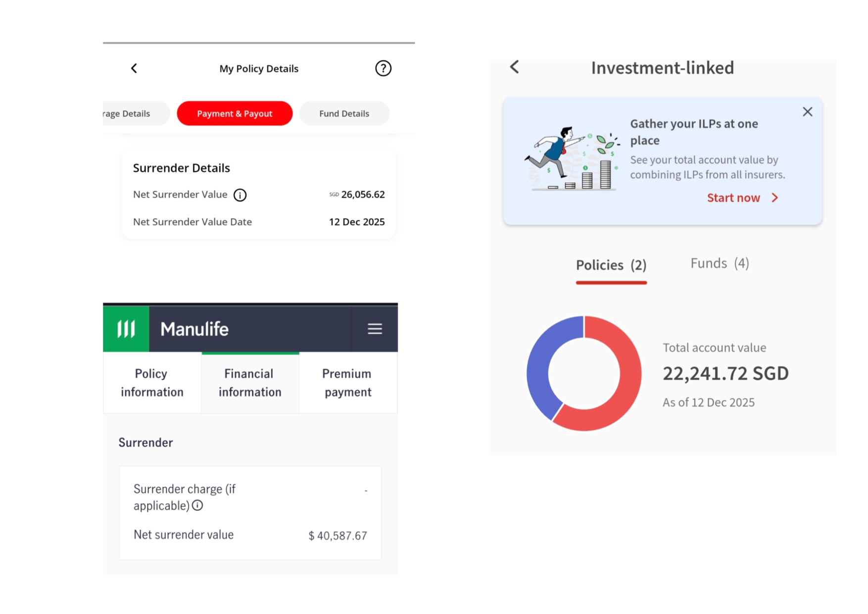Select the Financial information tab
Screen dimensions: 868x614
click(250, 383)
